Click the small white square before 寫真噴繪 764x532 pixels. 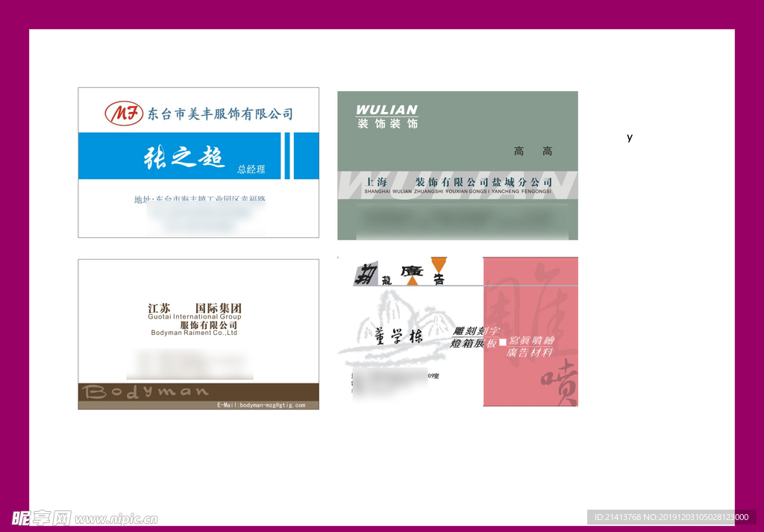click(x=502, y=342)
